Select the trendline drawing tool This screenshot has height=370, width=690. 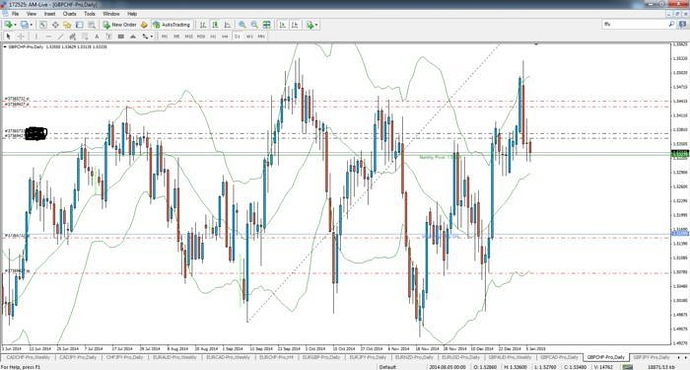(61, 37)
